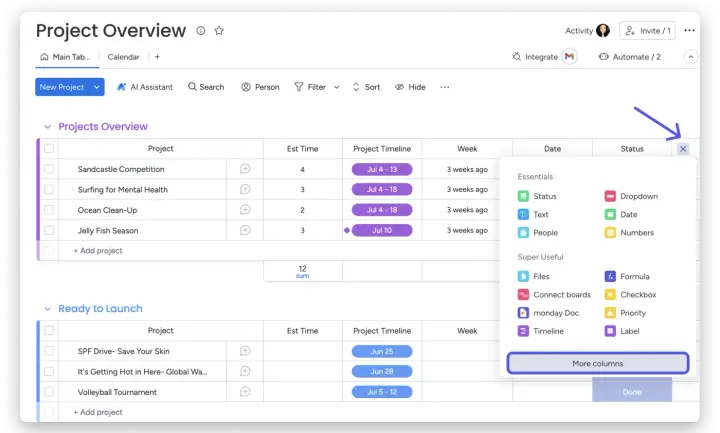This screenshot has width=720, height=433.
Task: Open conversation for Jelly Fish Season
Action: click(x=245, y=230)
